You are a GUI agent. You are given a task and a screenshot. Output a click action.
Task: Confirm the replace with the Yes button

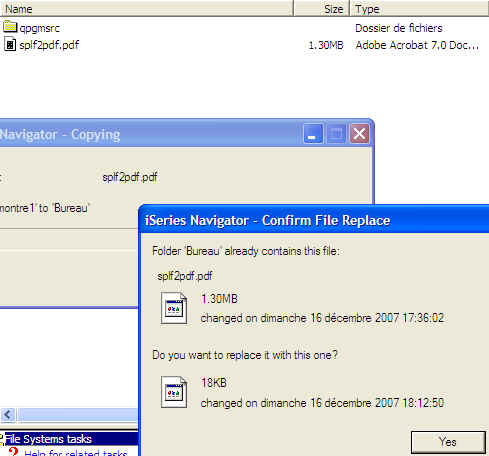(448, 442)
